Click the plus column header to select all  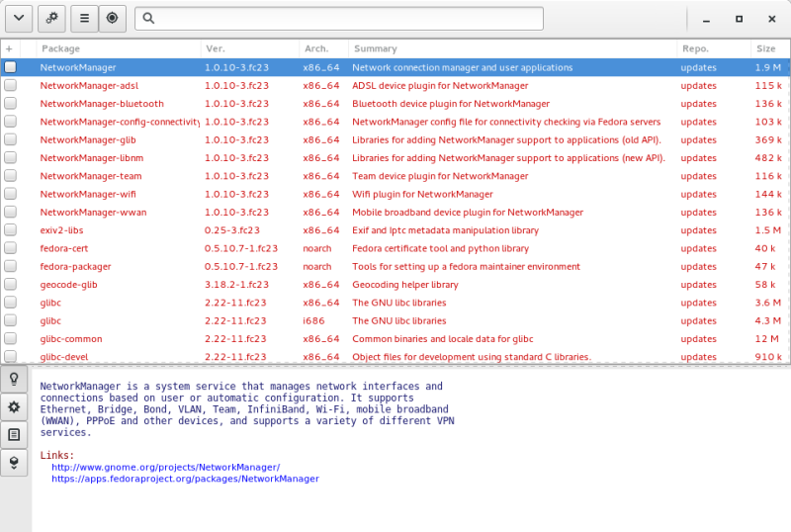[x=10, y=48]
